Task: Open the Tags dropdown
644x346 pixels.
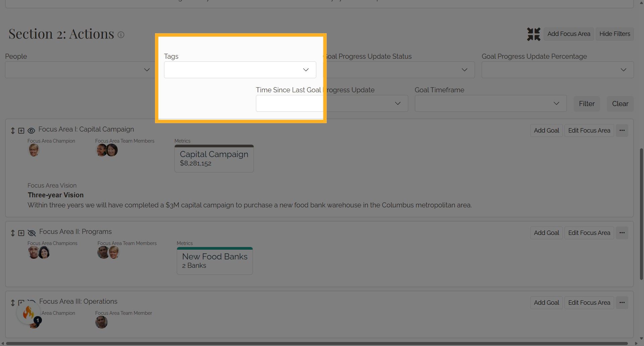Action: coord(240,70)
